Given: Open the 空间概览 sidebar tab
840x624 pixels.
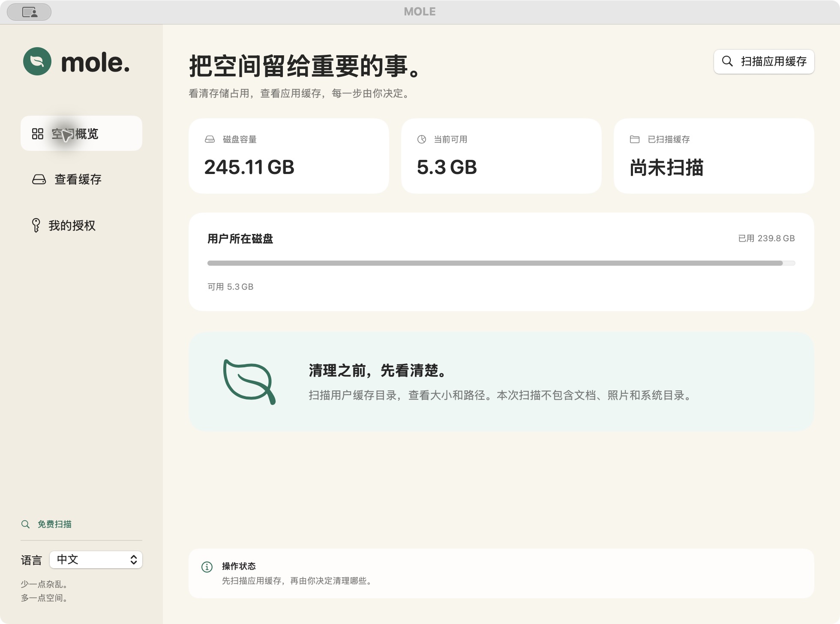Looking at the screenshot, I should (x=81, y=133).
